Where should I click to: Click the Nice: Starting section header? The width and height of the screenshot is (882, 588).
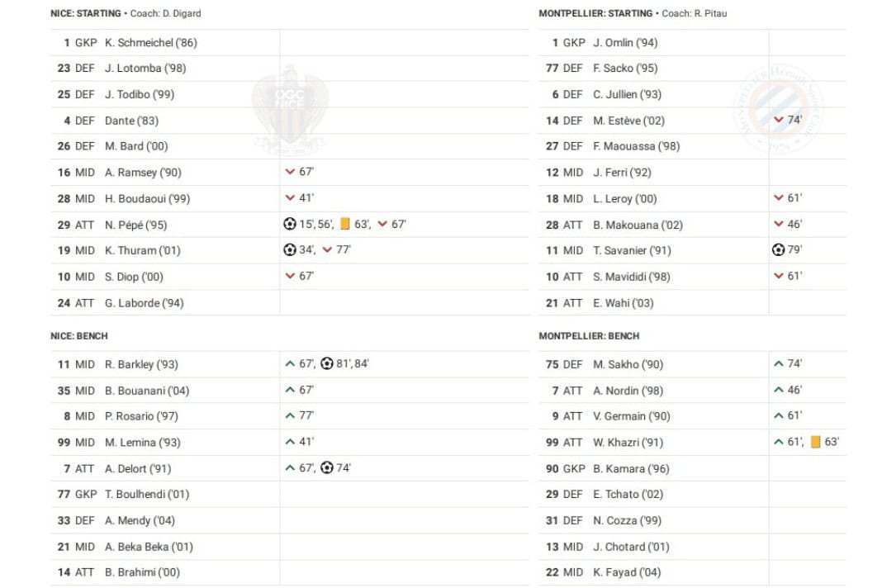[87, 13]
